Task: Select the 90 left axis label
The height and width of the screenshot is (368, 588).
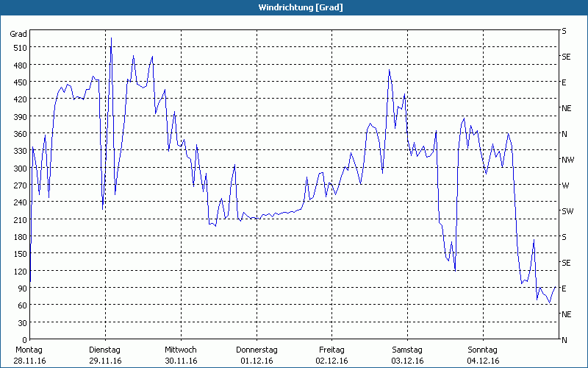Action: (23, 289)
